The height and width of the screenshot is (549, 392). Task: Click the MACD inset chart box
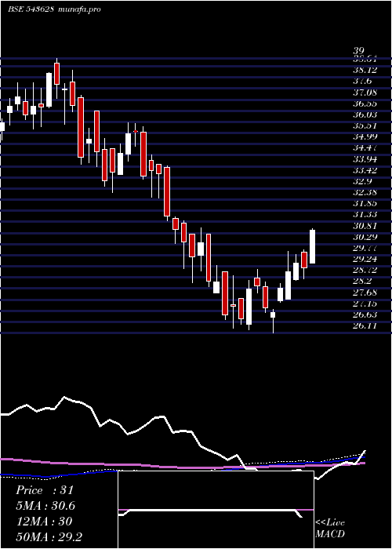[x=216, y=510]
